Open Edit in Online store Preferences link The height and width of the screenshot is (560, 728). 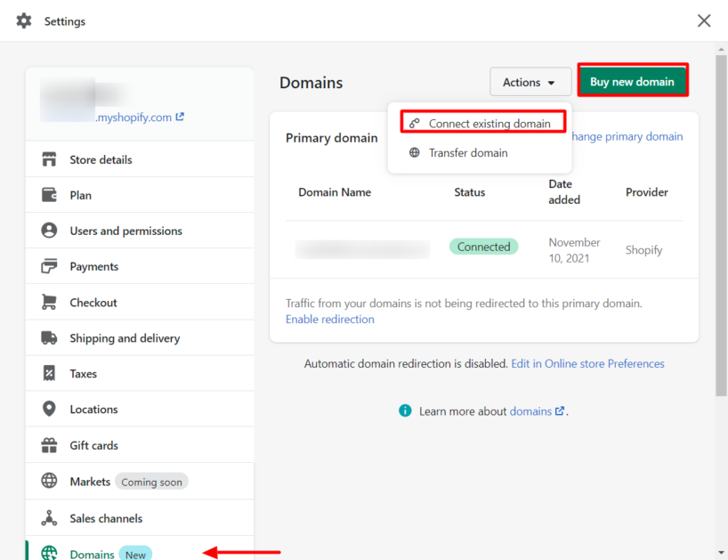coord(587,363)
